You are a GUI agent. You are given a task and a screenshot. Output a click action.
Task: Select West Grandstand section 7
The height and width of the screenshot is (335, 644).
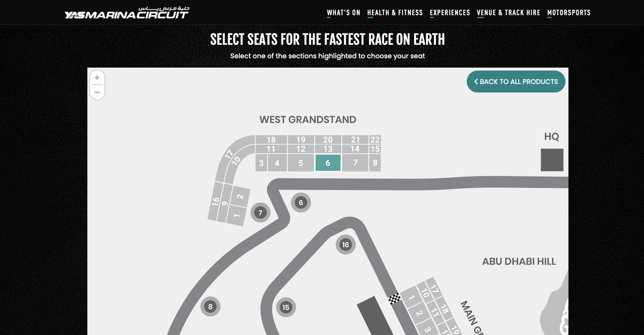click(x=355, y=163)
